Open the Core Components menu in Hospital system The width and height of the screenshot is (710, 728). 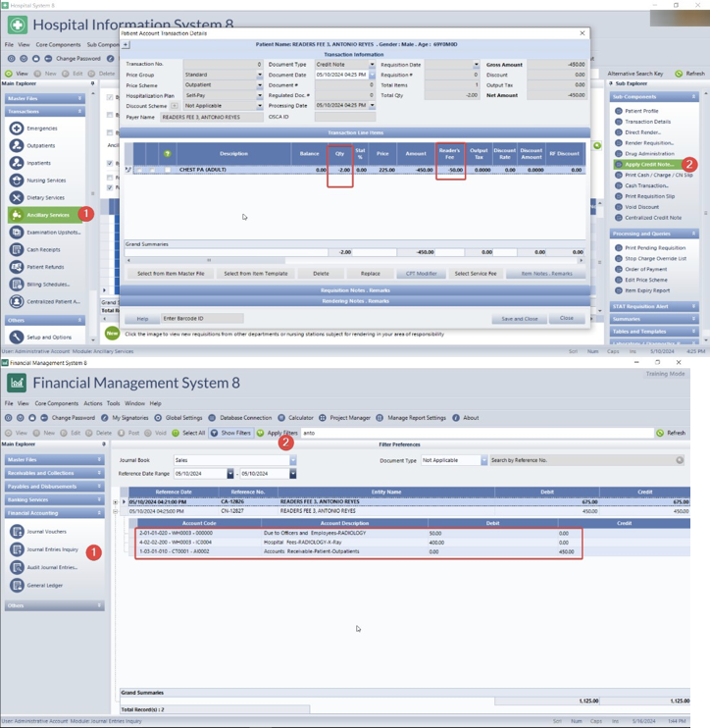tap(59, 45)
